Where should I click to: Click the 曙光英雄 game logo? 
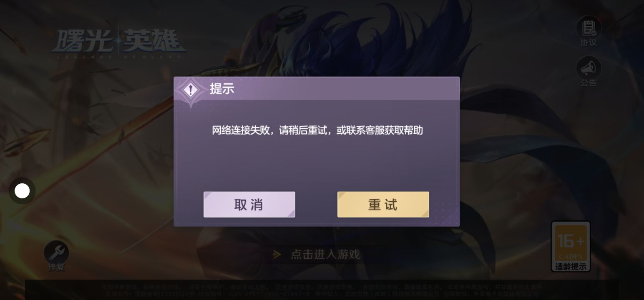coord(118,42)
